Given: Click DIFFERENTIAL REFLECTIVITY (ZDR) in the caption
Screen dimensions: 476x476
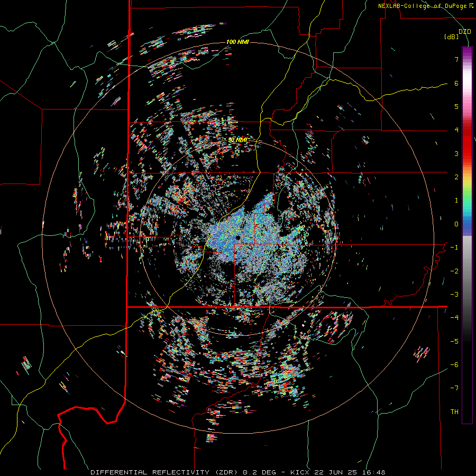Looking at the screenshot, I should (x=165, y=472).
